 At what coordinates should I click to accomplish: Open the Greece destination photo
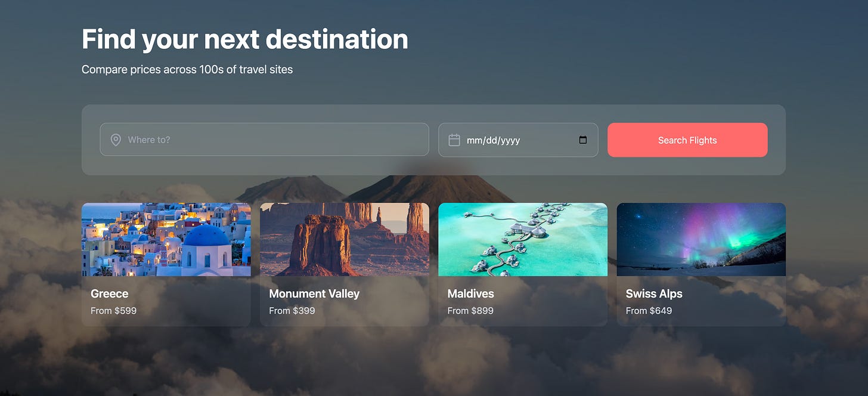pyautogui.click(x=166, y=240)
